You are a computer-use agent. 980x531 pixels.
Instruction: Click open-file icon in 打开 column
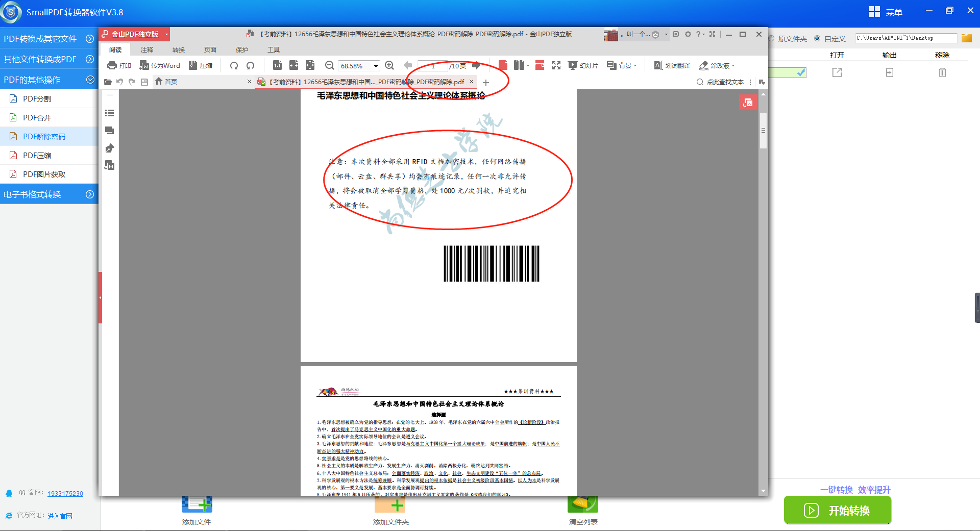pos(837,72)
